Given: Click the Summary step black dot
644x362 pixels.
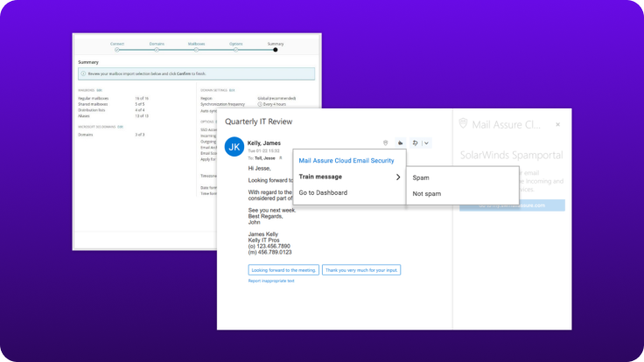Looking at the screenshot, I should coord(276,50).
